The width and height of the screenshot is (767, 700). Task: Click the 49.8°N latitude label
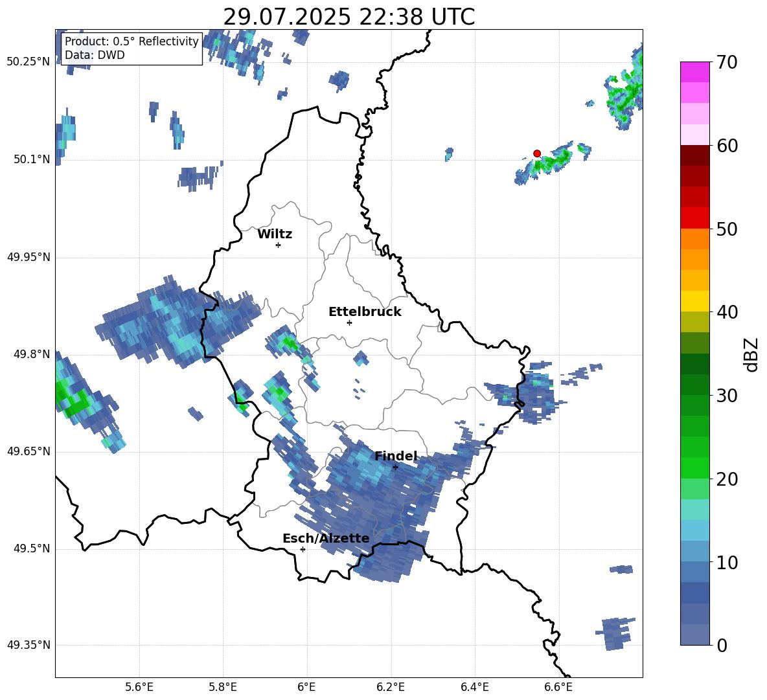[x=32, y=354]
